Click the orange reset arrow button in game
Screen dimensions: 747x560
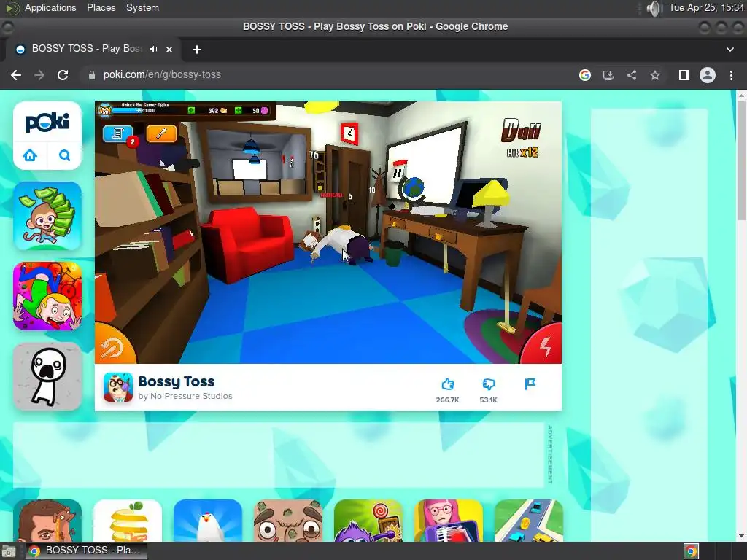[112, 347]
